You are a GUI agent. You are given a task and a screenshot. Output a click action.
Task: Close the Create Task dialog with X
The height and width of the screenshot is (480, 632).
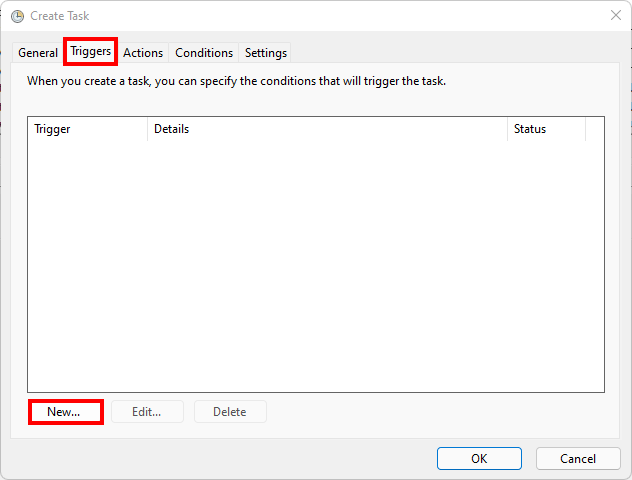pyautogui.click(x=615, y=15)
